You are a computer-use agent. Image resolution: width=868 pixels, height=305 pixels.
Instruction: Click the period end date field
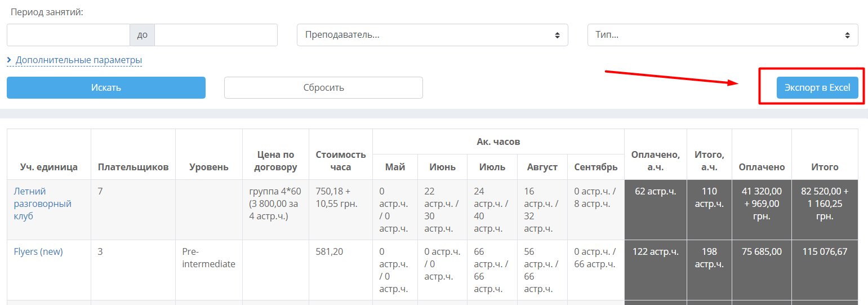[216, 35]
